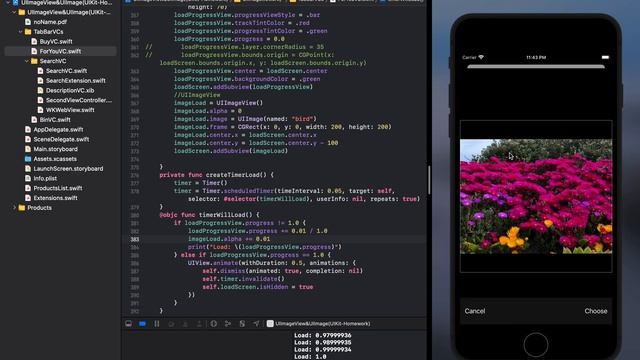Click the Simulate Location arrow icon

[256, 324]
